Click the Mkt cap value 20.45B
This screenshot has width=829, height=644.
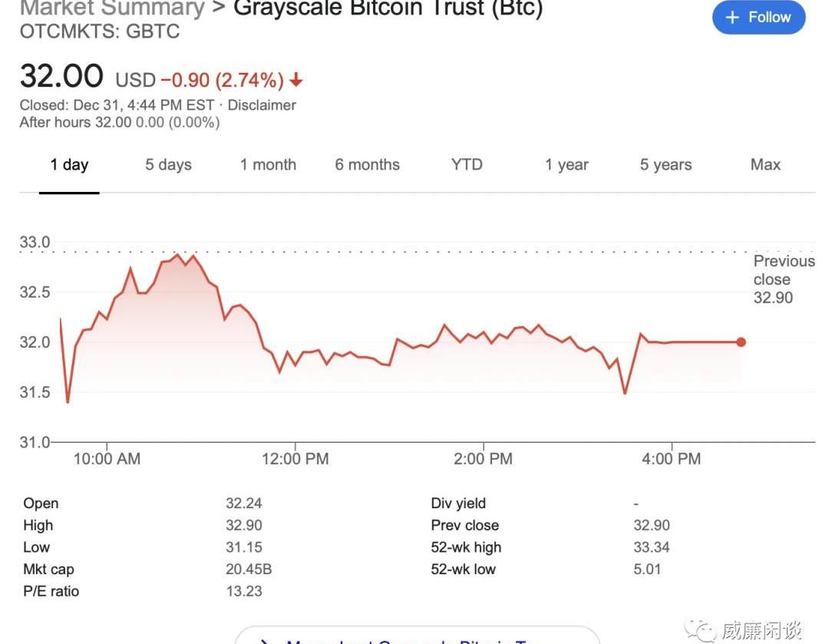pyautogui.click(x=249, y=570)
